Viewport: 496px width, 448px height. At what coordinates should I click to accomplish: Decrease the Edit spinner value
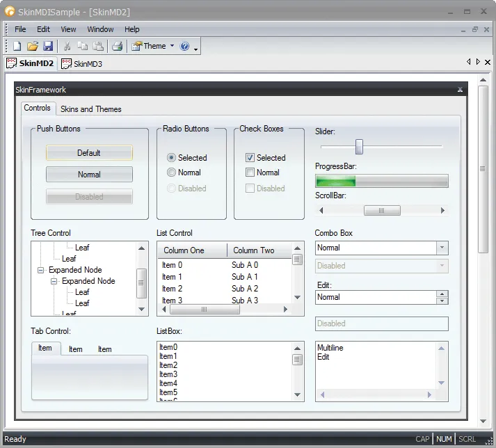point(442,301)
